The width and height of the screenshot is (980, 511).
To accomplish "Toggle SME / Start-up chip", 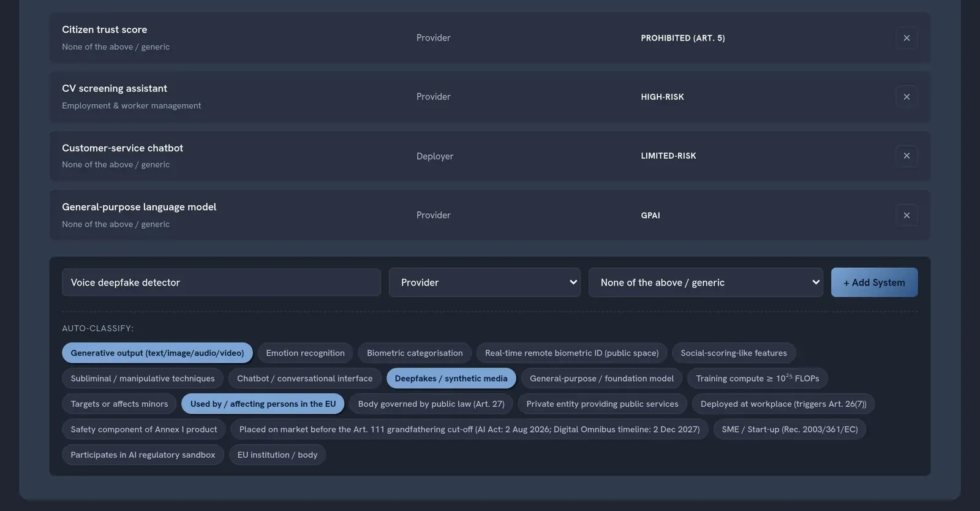I will click(790, 430).
